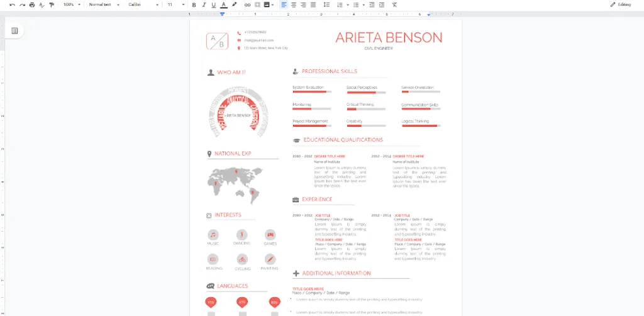Click the ADDITIONAL INFORMATION heading
644x316 pixels.
[x=336, y=273]
